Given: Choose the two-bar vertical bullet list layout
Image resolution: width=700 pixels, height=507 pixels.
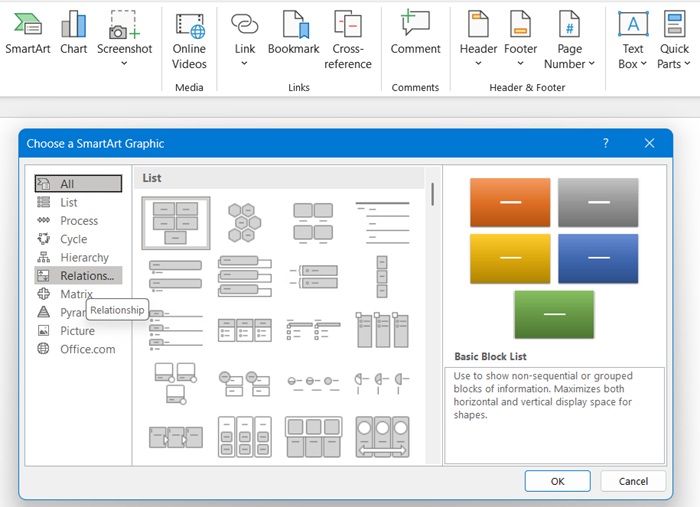Looking at the screenshot, I should pos(175,277).
